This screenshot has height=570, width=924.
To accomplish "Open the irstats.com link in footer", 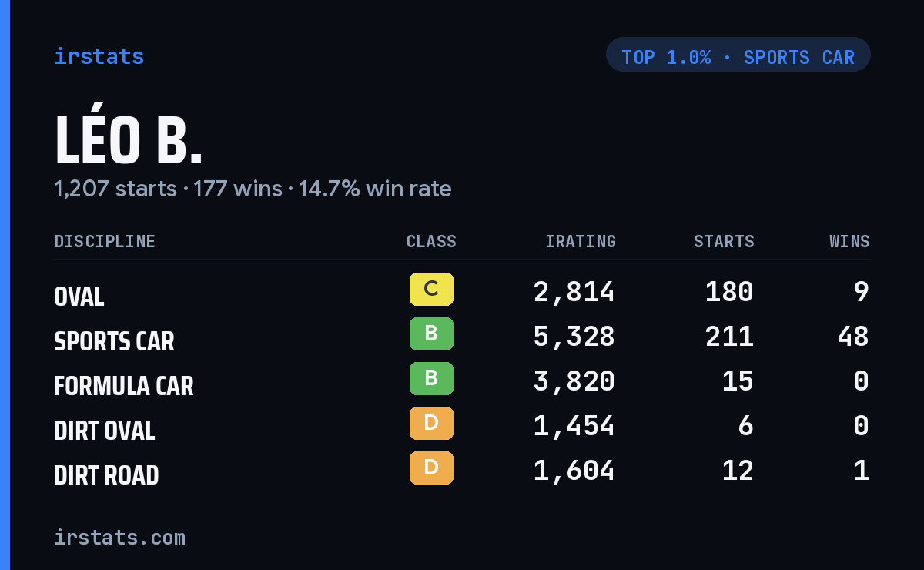I will point(119,537).
